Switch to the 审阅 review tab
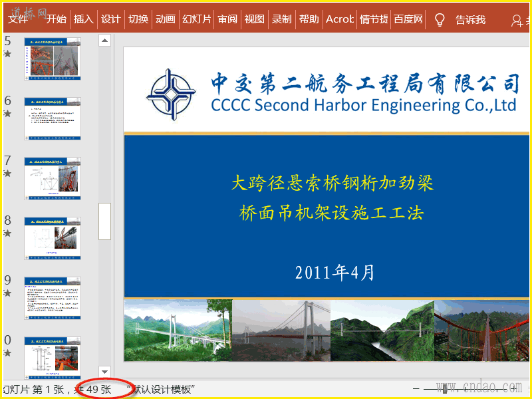This screenshot has width=532, height=399. pyautogui.click(x=227, y=19)
